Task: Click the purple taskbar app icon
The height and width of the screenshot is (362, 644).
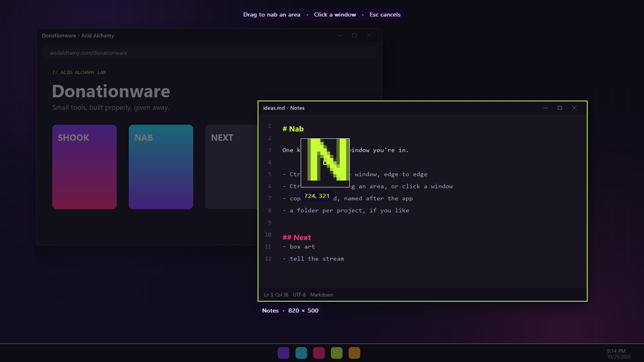Action: (x=283, y=353)
